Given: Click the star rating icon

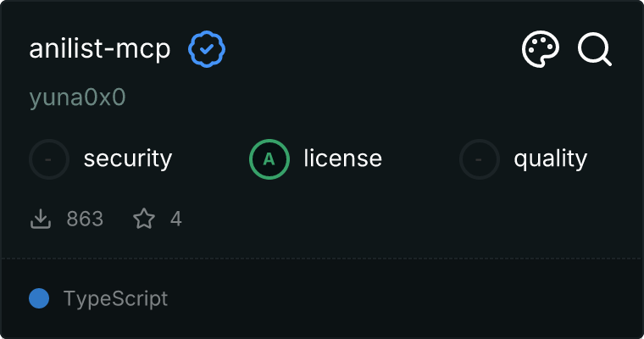Looking at the screenshot, I should point(144,220).
